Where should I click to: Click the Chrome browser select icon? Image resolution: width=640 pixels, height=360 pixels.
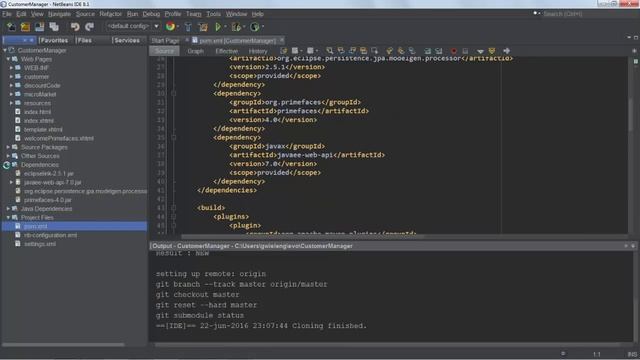click(x=170, y=27)
